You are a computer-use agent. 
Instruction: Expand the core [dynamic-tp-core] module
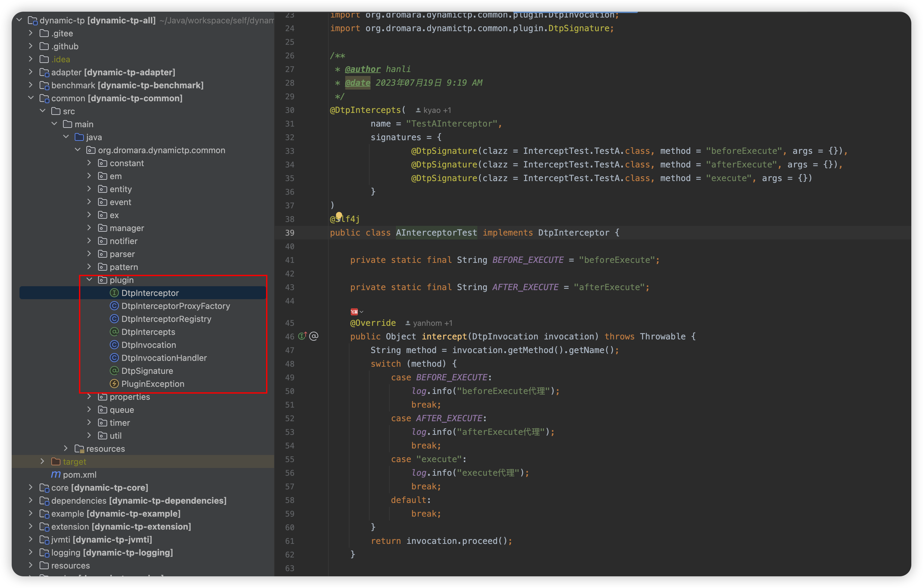pos(31,487)
